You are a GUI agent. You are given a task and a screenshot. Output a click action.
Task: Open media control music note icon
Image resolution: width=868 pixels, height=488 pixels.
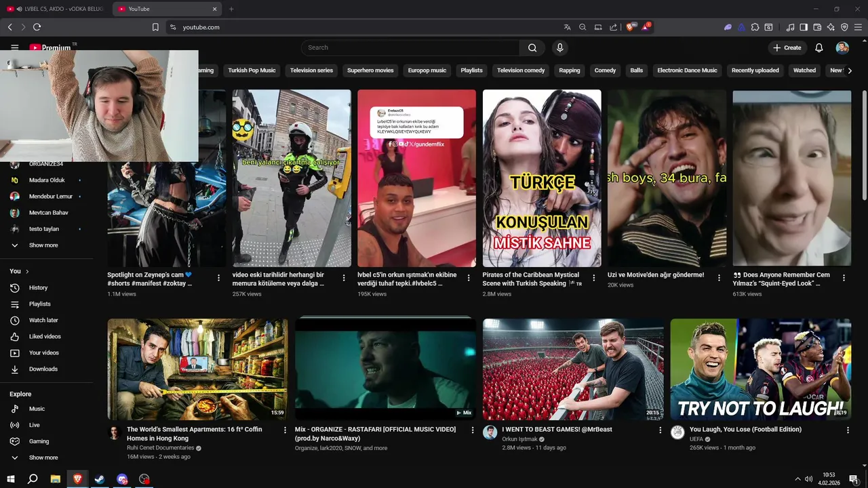(790, 27)
